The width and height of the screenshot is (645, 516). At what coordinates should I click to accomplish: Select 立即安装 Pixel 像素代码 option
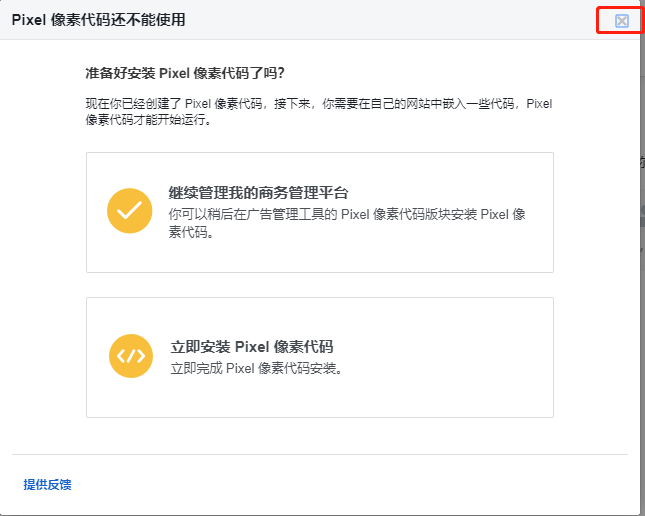pos(320,358)
